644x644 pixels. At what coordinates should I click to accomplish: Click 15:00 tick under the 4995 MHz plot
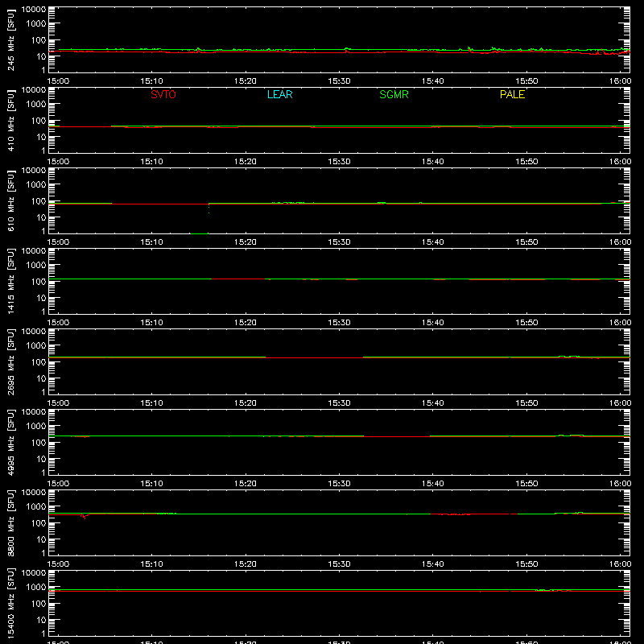tap(58, 484)
